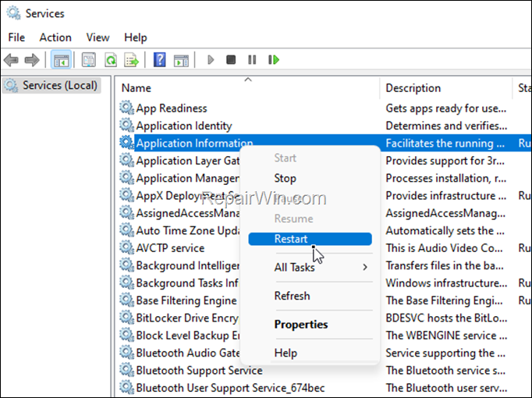This screenshot has width=532, height=398.
Task: Toggle the Show/Hide Action Pane icon
Action: click(181, 60)
